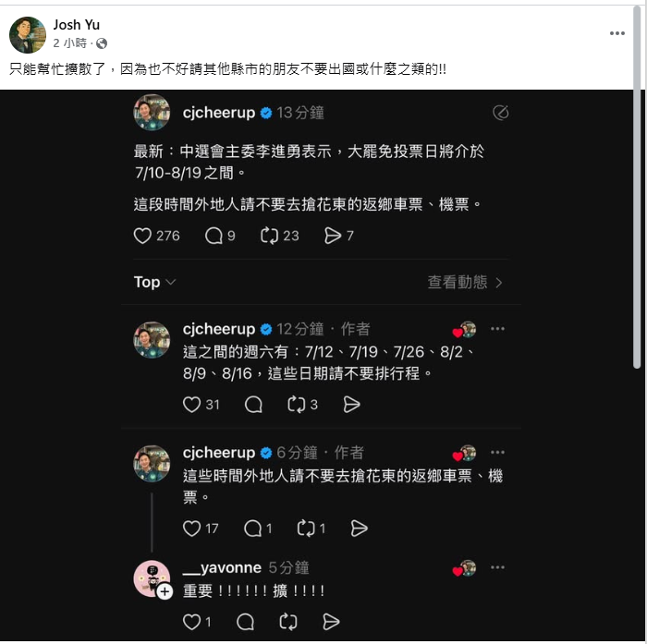Open more options on the 6分鐘 reply

(x=497, y=452)
